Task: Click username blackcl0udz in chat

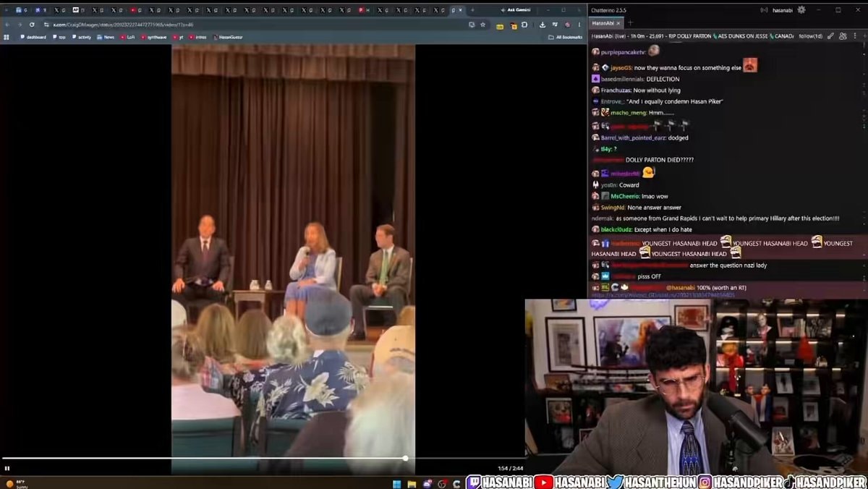Action: [616, 229]
